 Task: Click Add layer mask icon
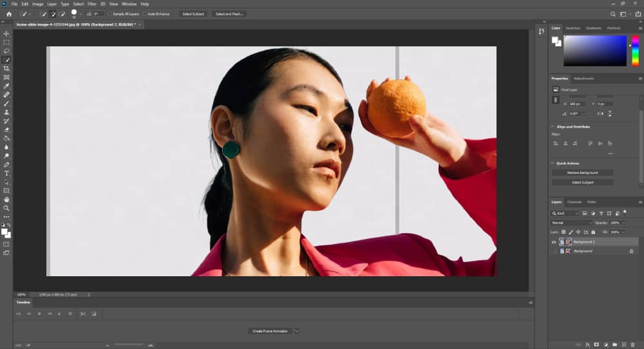(596, 344)
